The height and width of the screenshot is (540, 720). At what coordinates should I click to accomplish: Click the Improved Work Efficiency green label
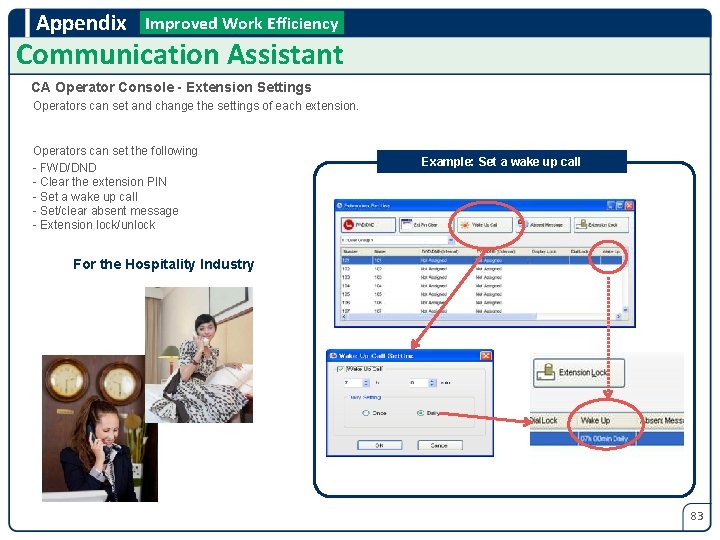[x=242, y=23]
